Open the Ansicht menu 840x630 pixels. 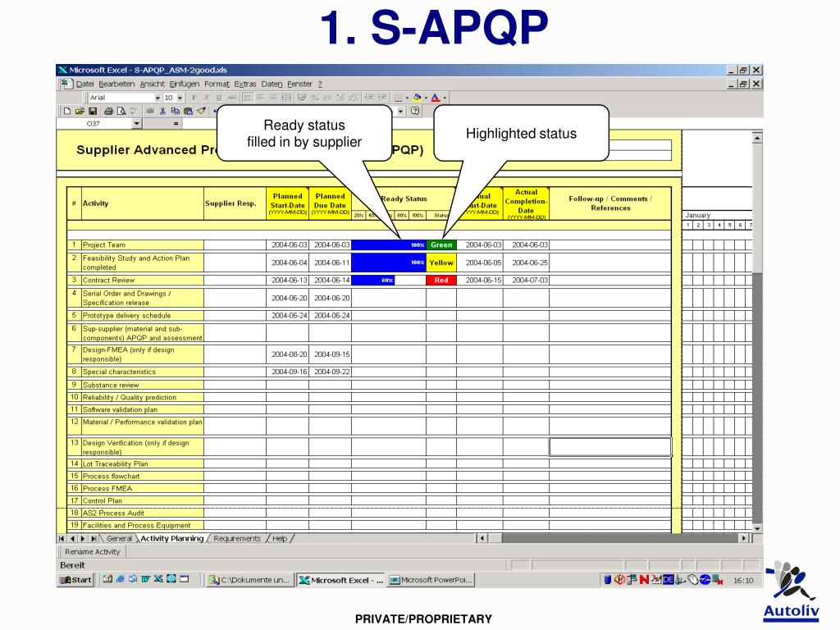tap(152, 84)
